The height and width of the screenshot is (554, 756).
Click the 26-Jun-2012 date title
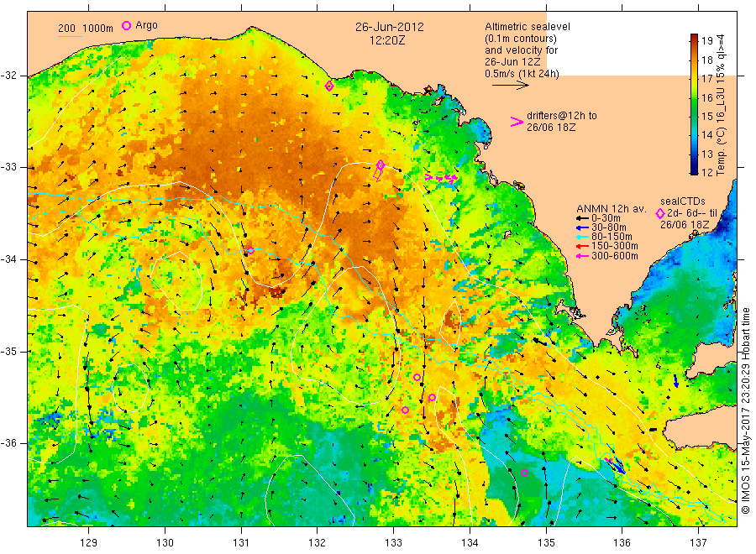(x=390, y=27)
